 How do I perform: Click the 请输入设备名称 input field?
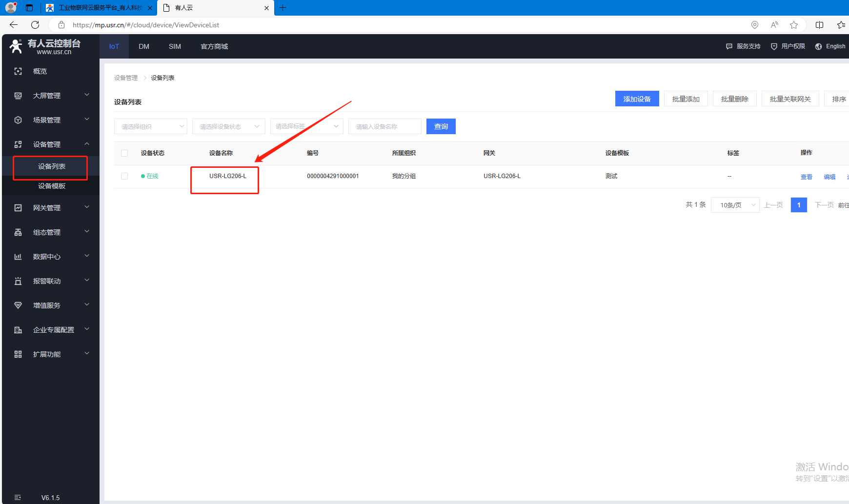(385, 126)
